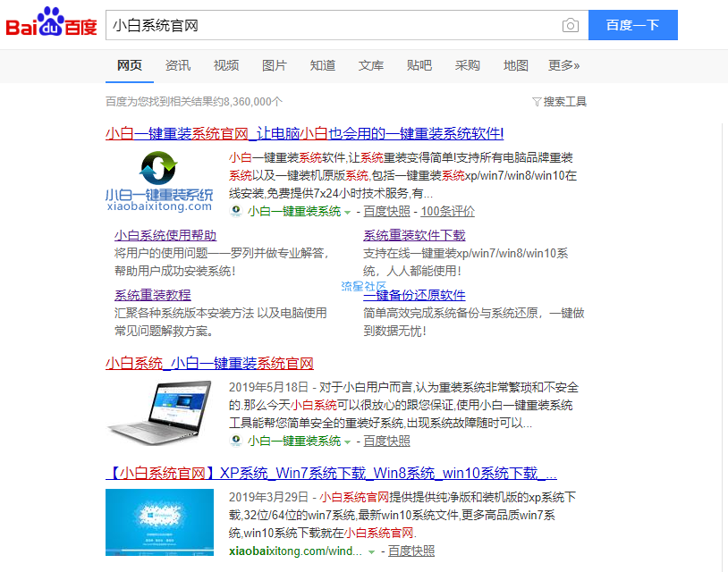Expand dropdown arrow after xiaobaixitong.com URL

tap(371, 552)
